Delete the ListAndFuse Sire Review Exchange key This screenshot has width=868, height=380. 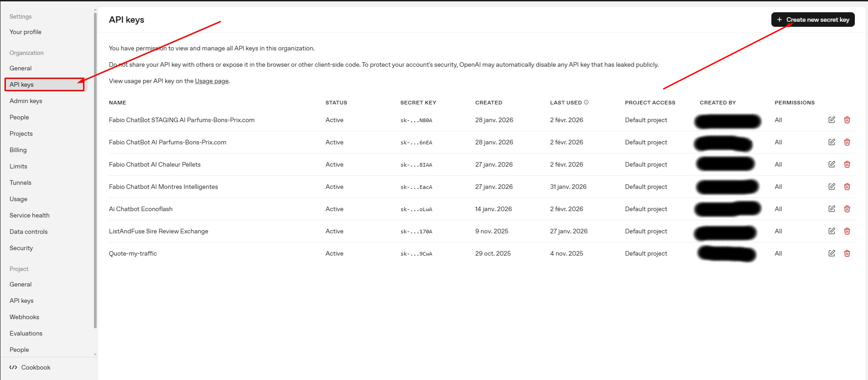(847, 231)
